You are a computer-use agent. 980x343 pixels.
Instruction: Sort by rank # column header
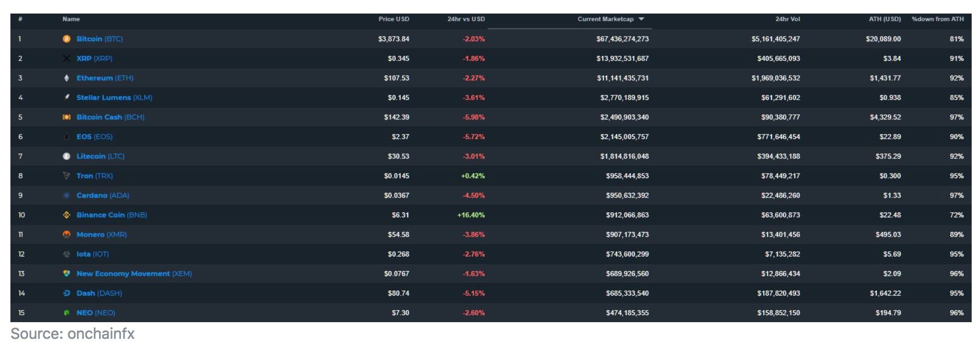click(x=20, y=19)
